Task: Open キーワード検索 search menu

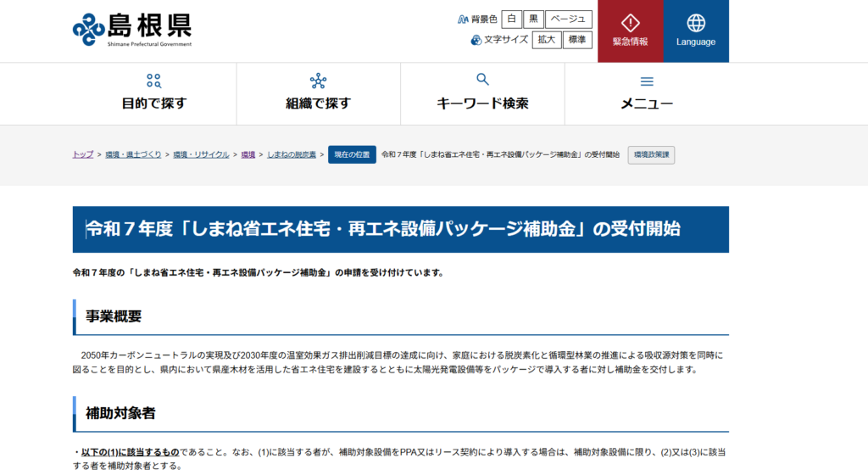Action: pos(482,93)
